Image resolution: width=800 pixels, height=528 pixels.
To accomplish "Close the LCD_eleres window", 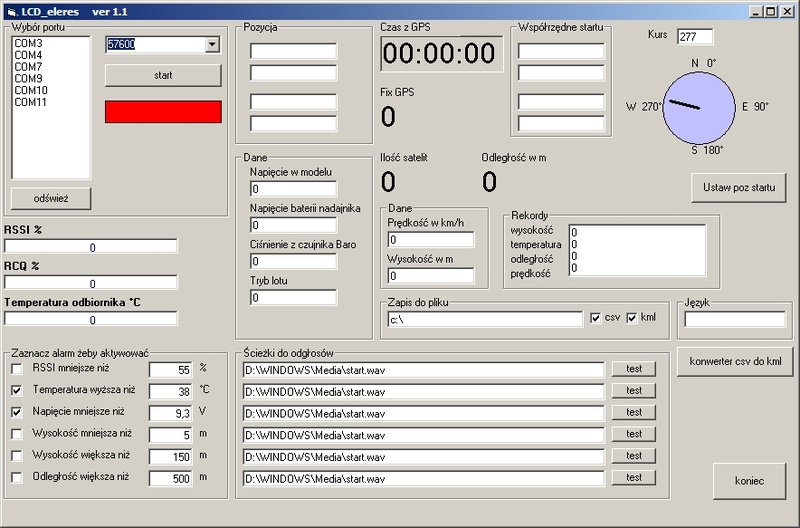I will [787, 12].
